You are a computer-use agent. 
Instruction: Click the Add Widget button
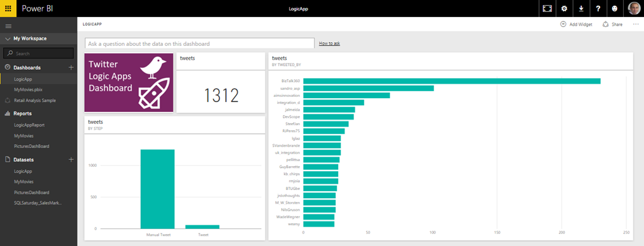[576, 25]
